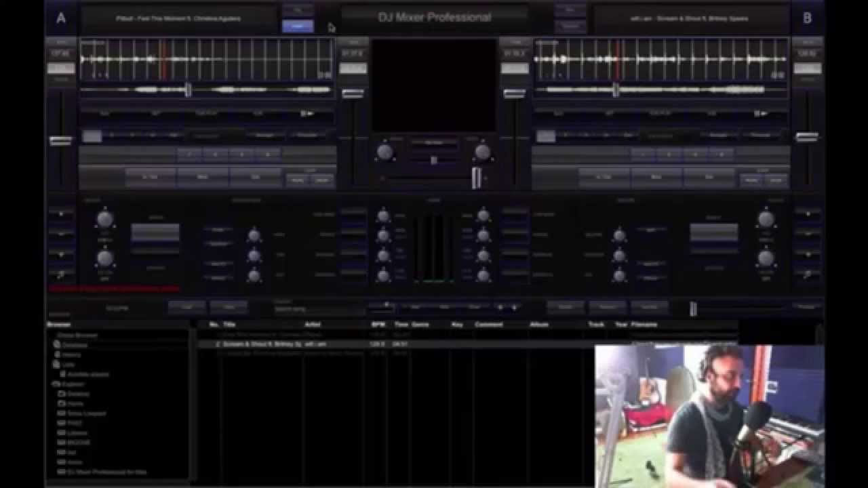This screenshot has width=868, height=488.
Task: Click deck A waveform overview position marker
Action: 189,89
